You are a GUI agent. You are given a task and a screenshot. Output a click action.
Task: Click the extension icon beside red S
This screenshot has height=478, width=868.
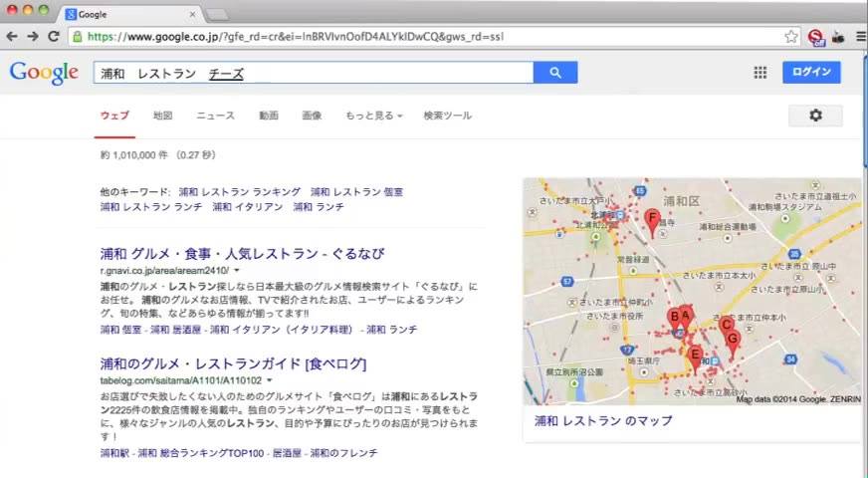839,37
